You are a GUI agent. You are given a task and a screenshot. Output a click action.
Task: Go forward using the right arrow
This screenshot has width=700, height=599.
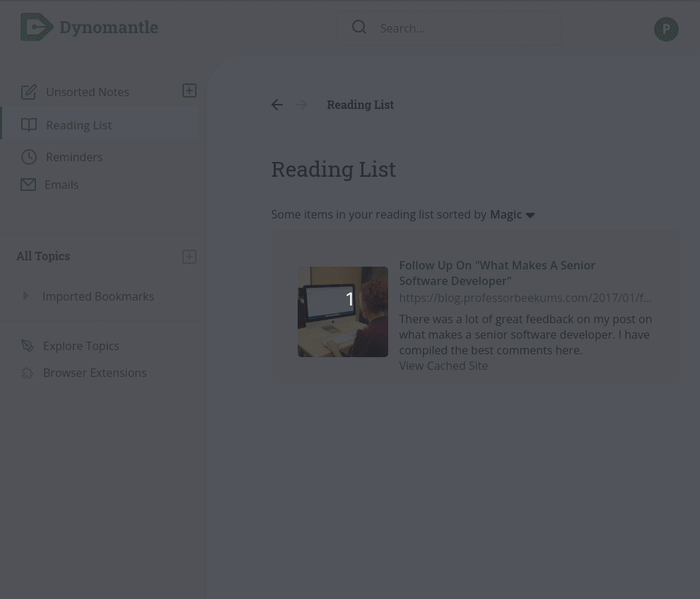pyautogui.click(x=301, y=105)
